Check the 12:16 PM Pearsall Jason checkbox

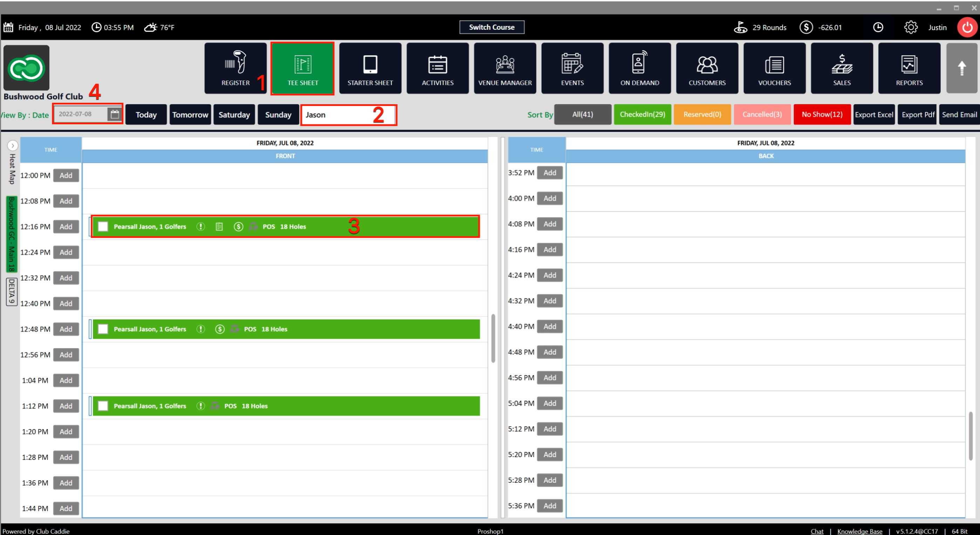click(103, 227)
